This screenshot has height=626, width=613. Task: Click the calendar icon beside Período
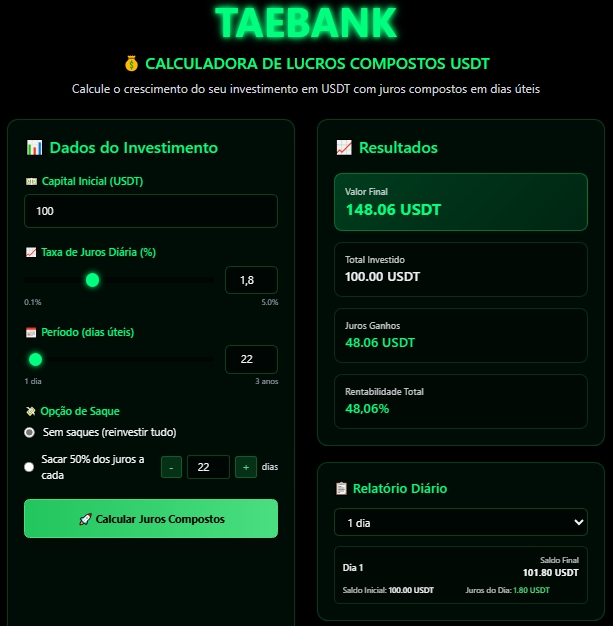[31, 331]
